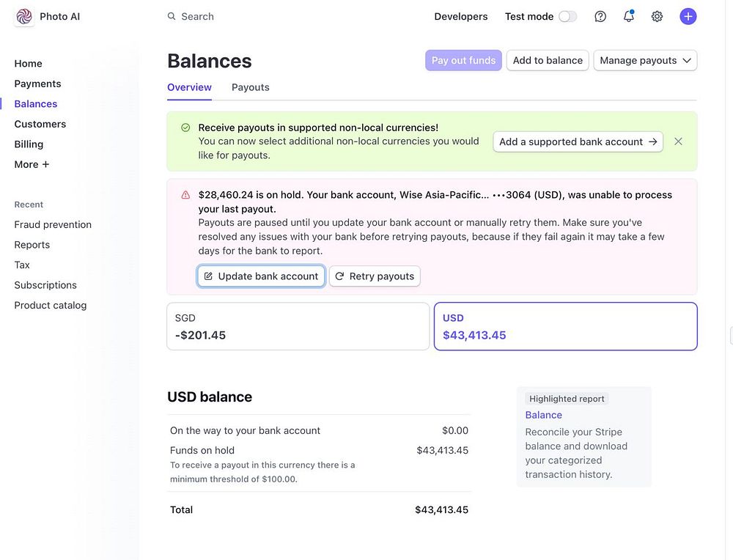Open the help question mark icon
The height and width of the screenshot is (560, 733).
coord(600,16)
